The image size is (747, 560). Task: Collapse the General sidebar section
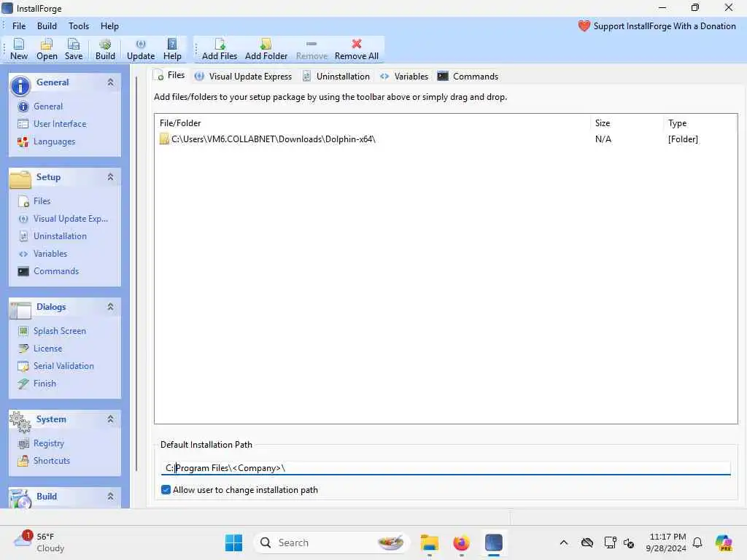tap(111, 82)
